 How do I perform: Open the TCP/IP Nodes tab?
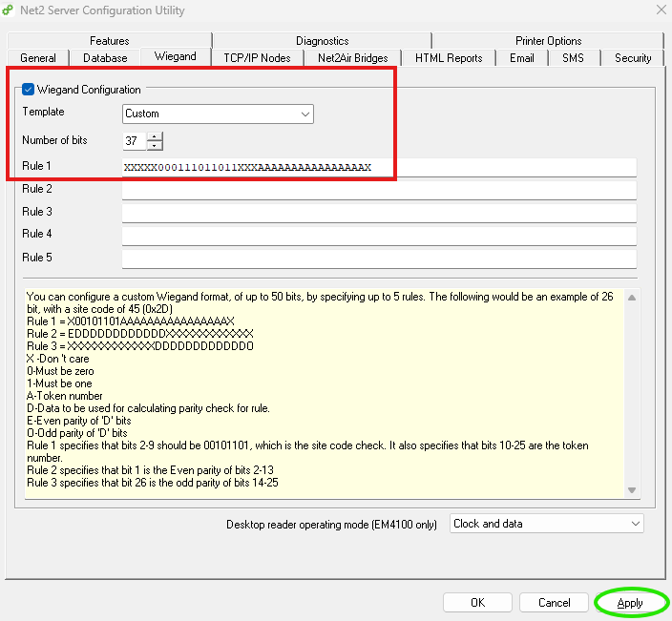tap(257, 58)
